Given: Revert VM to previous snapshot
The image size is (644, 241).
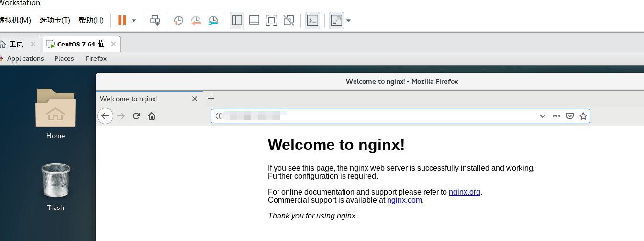Looking at the screenshot, I should pos(196,20).
